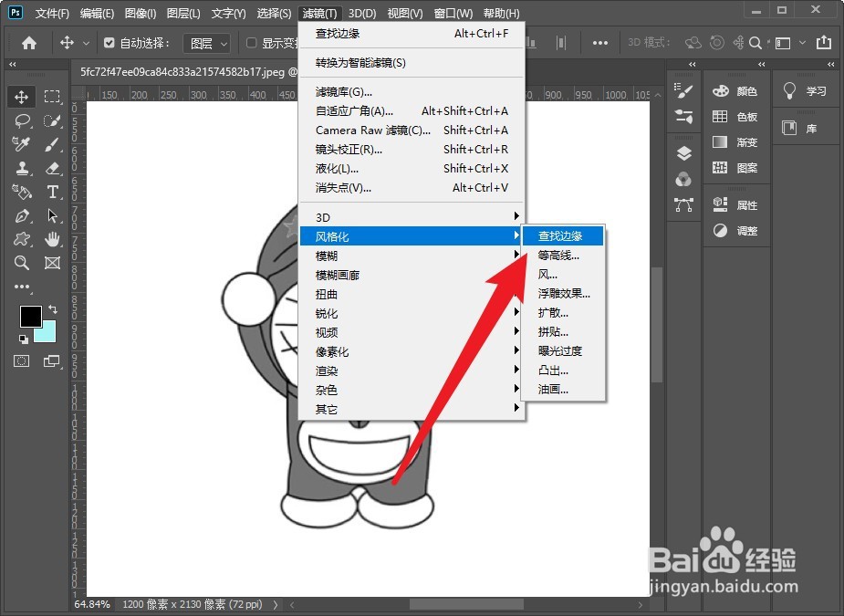
Task: Select the Path Selection tool
Action: [52, 215]
